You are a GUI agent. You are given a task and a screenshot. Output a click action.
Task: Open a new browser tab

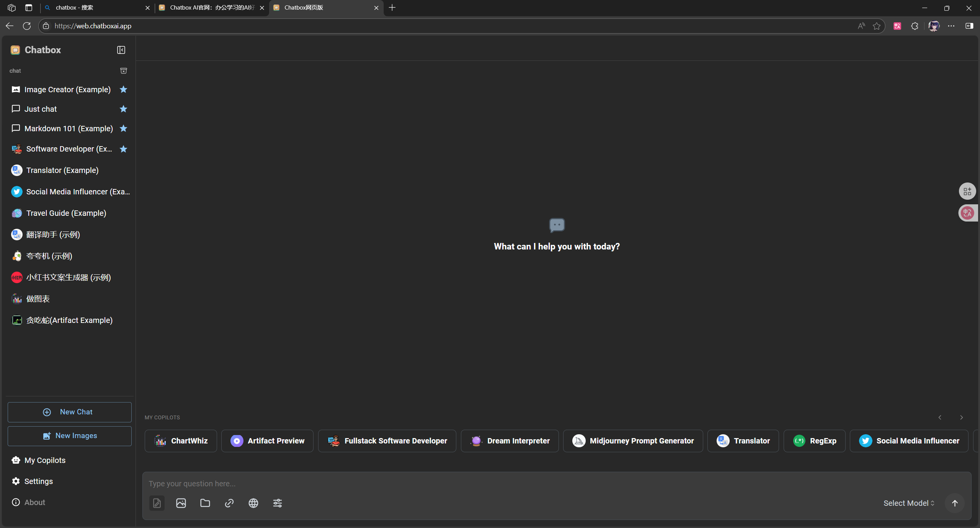click(392, 8)
